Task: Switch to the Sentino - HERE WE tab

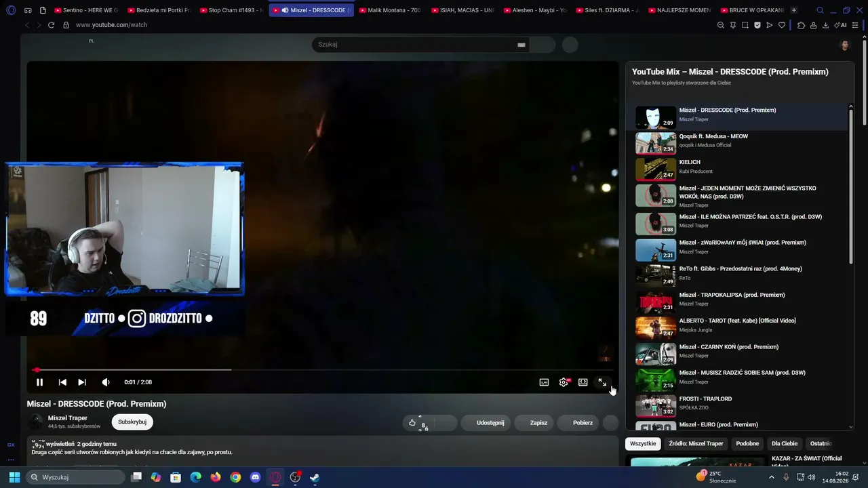Action: click(x=85, y=10)
